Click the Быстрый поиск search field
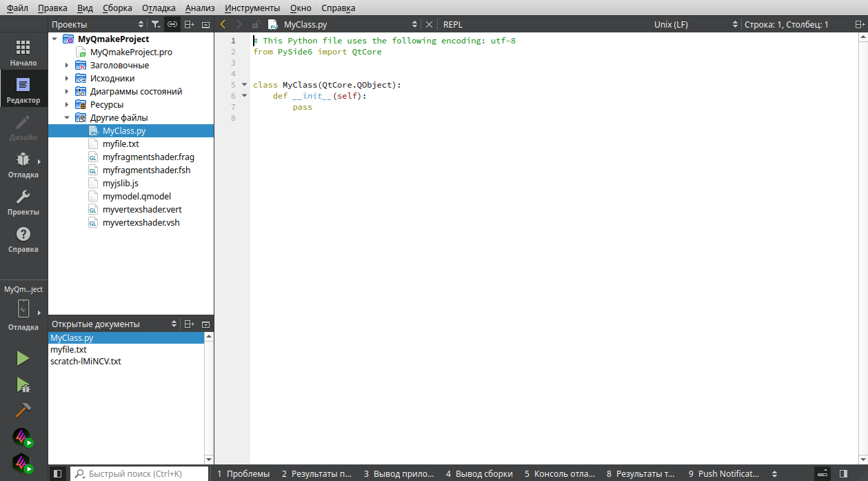The image size is (868, 481). (x=140, y=473)
